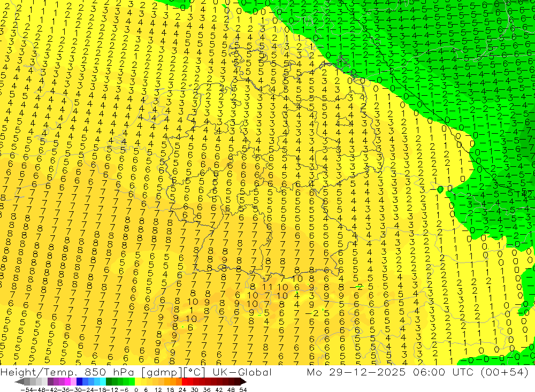
Task: Pick the bright red legend swatch above 24
Action: tap(185, 381)
